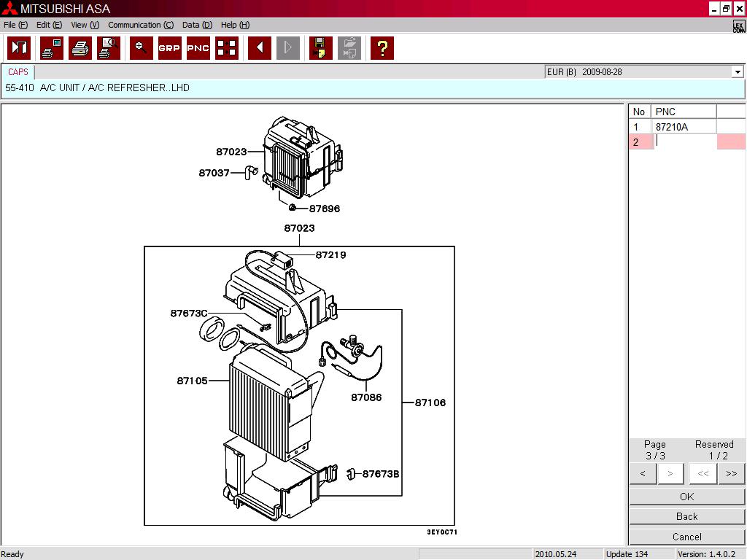Open help with the question mark icon

(382, 48)
